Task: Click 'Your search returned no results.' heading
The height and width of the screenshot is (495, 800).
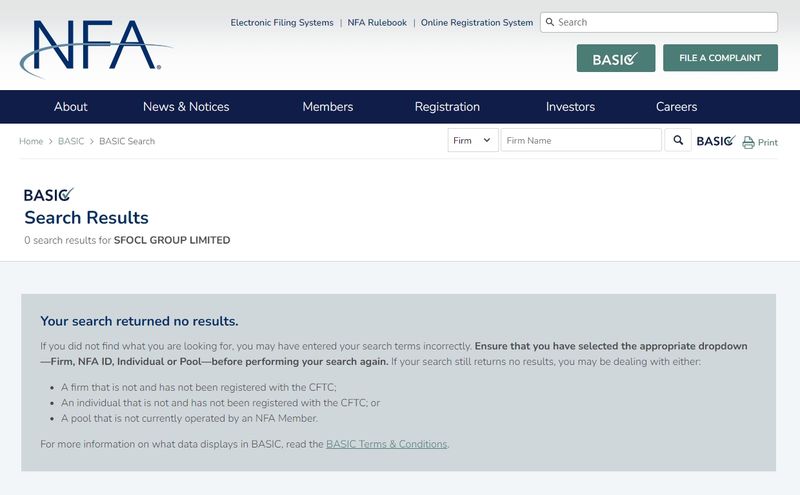Action: [139, 321]
